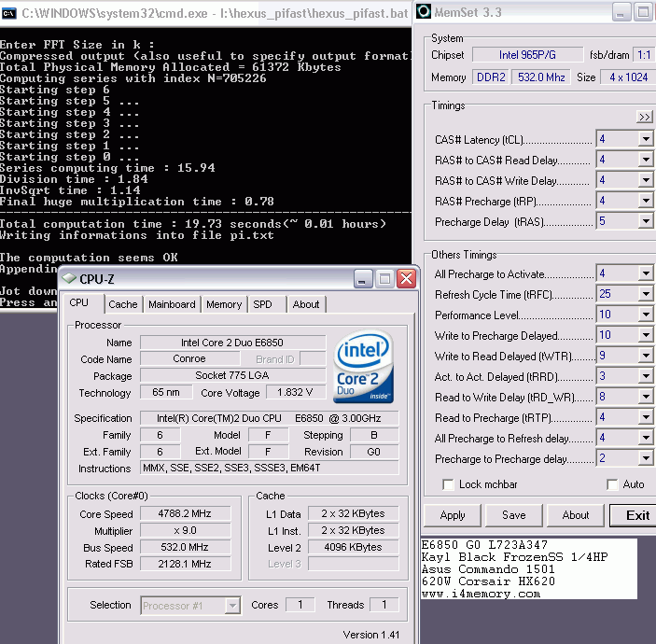656x644 pixels.
Task: Click the Bus Speed 532.0 MHz value
Action: pyautogui.click(x=185, y=547)
